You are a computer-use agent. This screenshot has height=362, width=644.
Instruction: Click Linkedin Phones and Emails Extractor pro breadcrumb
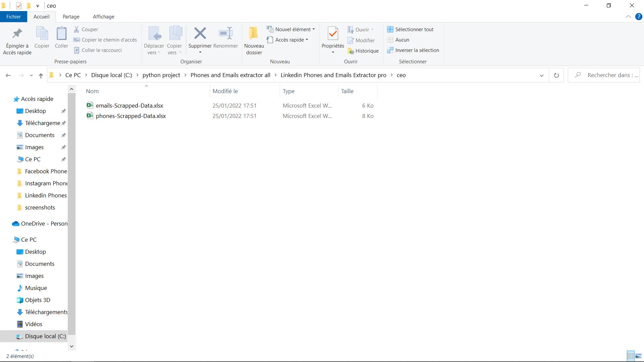pos(333,75)
